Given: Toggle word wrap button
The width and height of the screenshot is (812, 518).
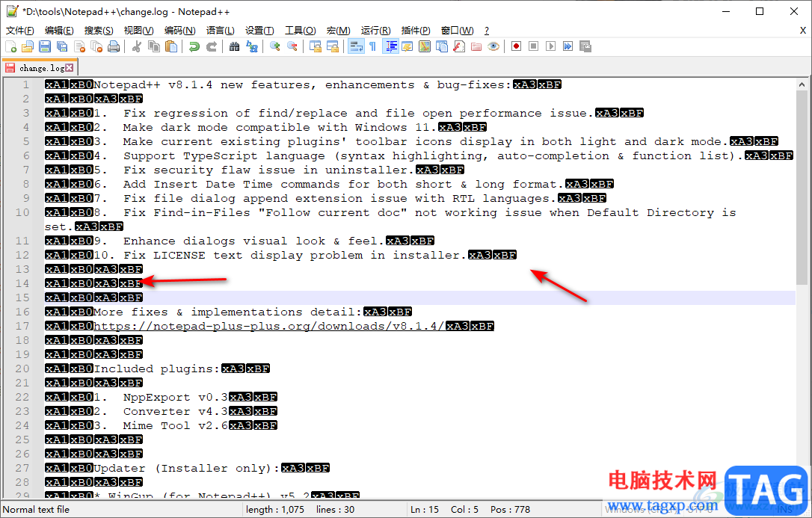Looking at the screenshot, I should (x=356, y=46).
